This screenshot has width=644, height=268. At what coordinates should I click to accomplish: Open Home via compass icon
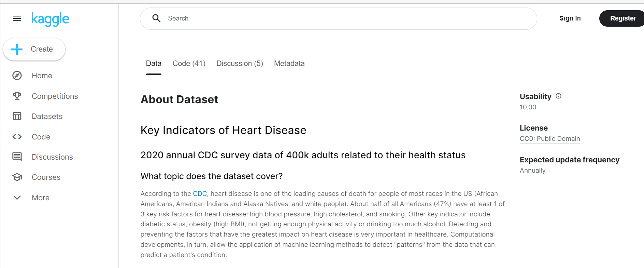click(x=17, y=76)
